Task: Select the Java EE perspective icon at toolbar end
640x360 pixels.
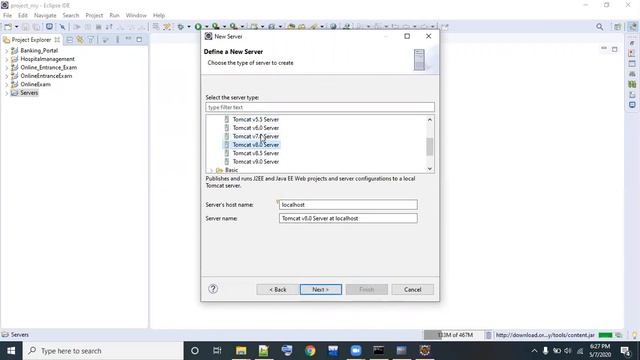Action: [x=632, y=27]
